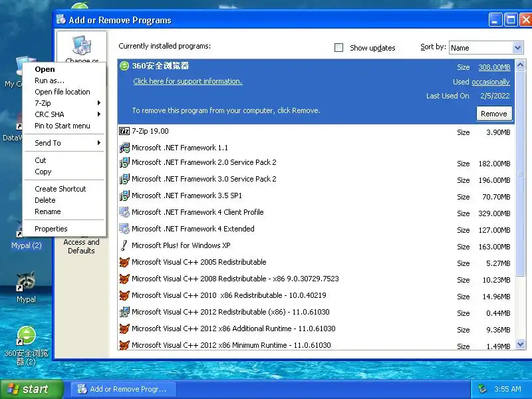Viewport: 532px width, 399px height.
Task: Click the program list scroll up arrow
Action: click(x=520, y=65)
